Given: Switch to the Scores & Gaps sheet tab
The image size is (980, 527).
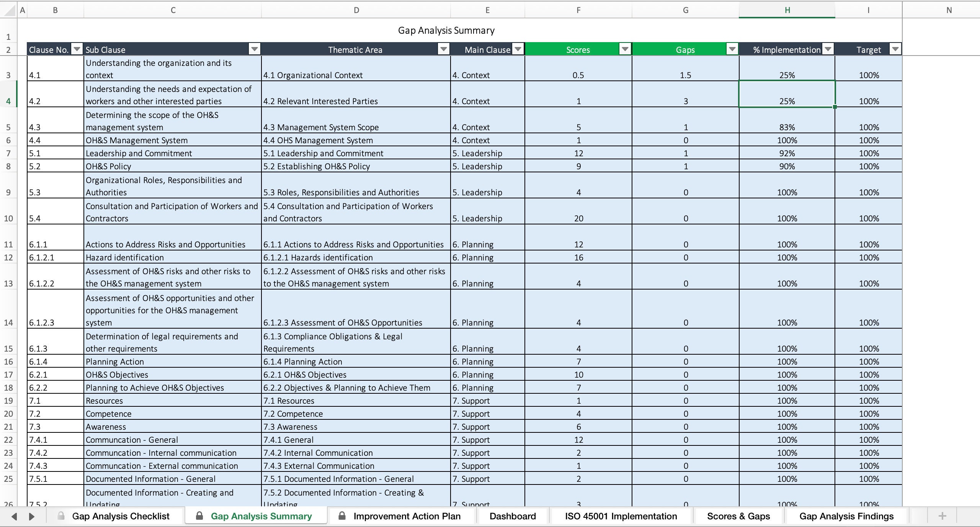Looking at the screenshot, I should tap(738, 516).
